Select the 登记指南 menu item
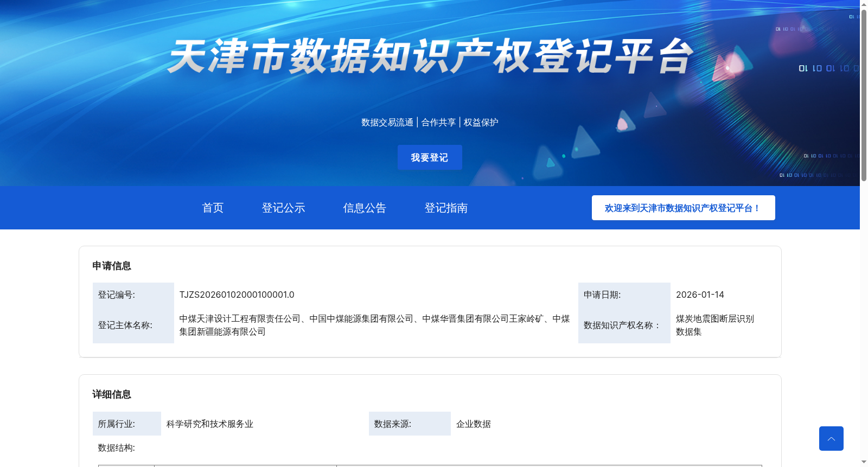Viewport: 868px width, 467px height. click(x=446, y=208)
